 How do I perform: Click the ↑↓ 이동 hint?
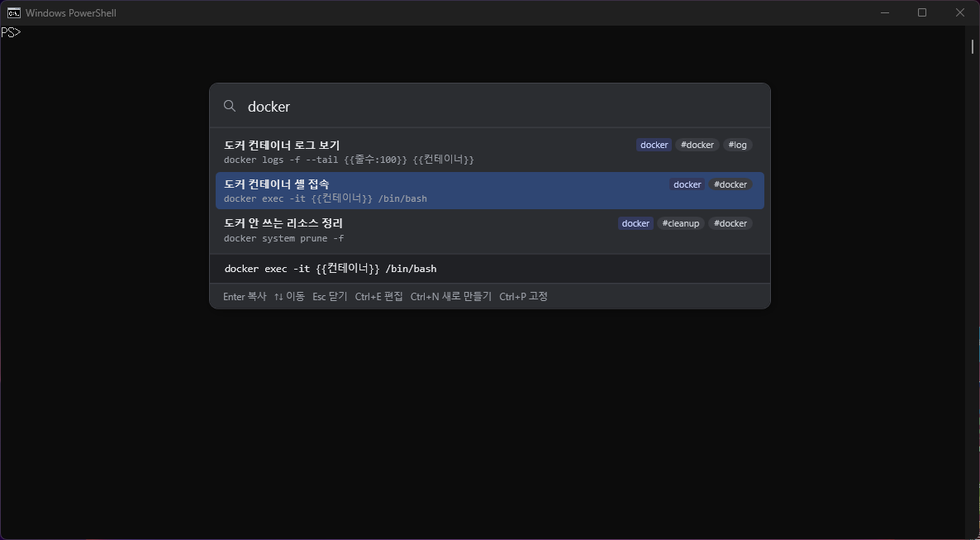[288, 297]
